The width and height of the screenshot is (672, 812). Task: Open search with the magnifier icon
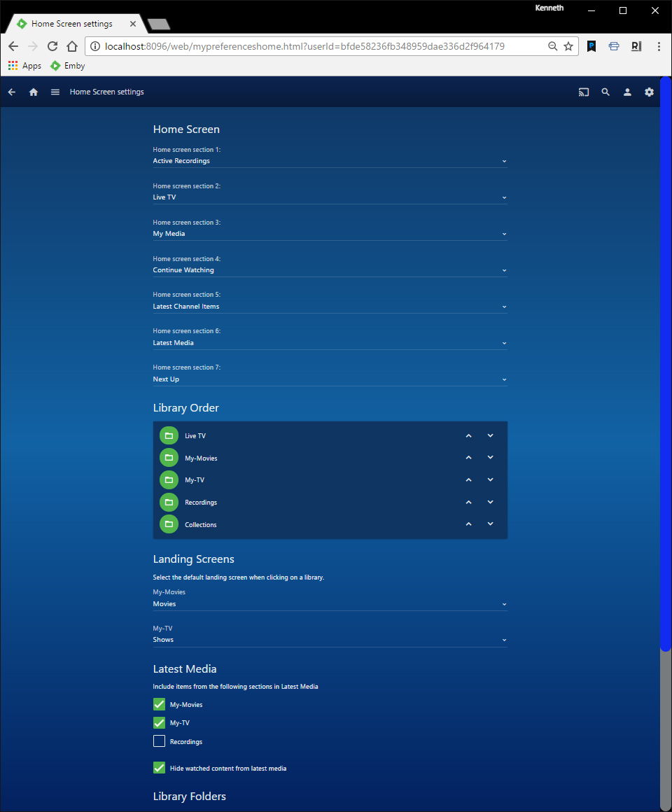605,92
